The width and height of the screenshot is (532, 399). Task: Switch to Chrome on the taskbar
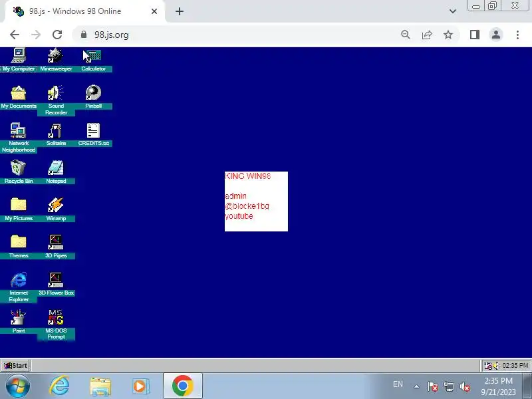pos(182,386)
